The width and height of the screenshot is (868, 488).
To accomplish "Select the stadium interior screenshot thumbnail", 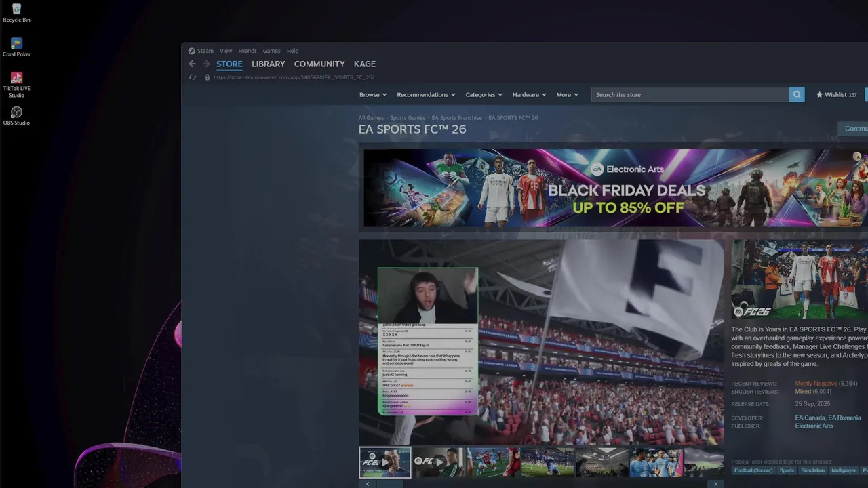I will click(601, 462).
